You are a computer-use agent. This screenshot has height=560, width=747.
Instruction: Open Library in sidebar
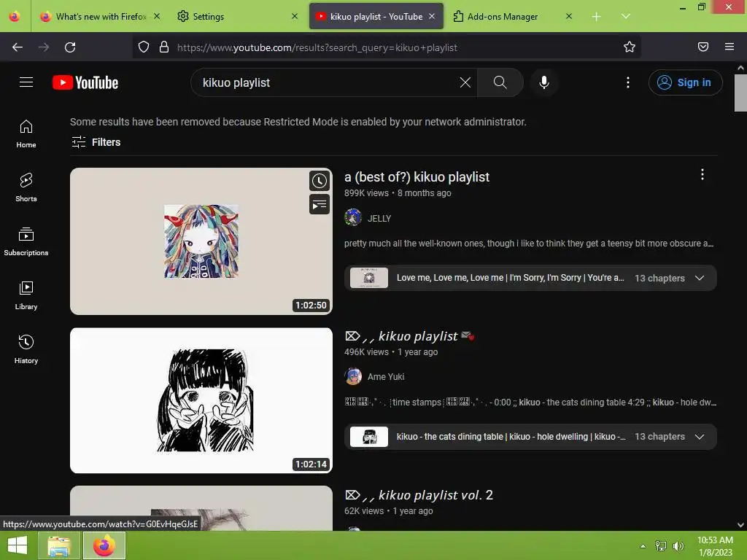(x=26, y=296)
